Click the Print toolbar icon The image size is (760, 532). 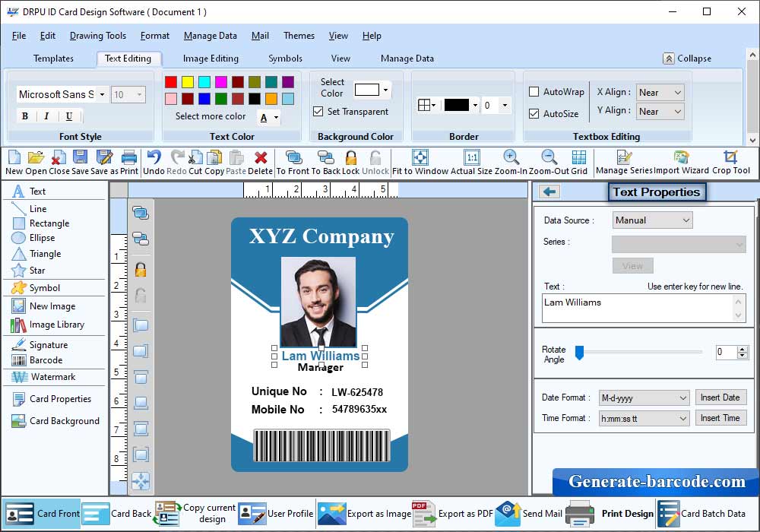click(129, 157)
